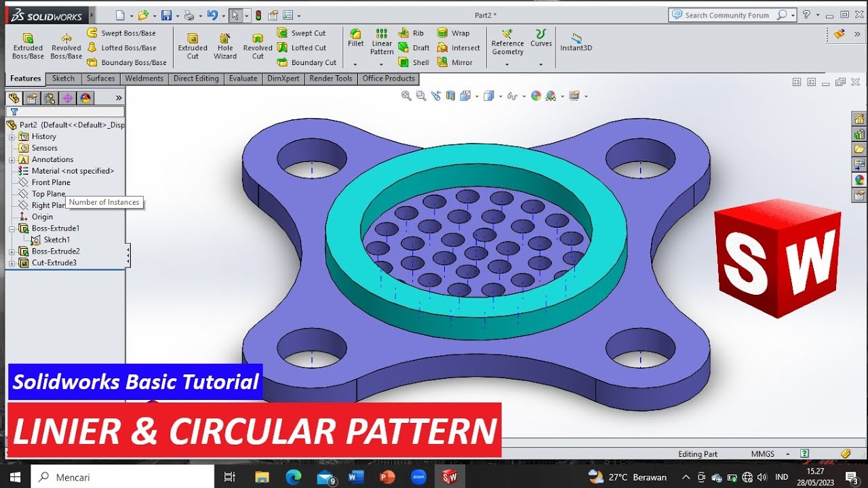The image size is (868, 488).
Task: Collapse the Boss-Extrude1 feature
Action: coord(12,228)
